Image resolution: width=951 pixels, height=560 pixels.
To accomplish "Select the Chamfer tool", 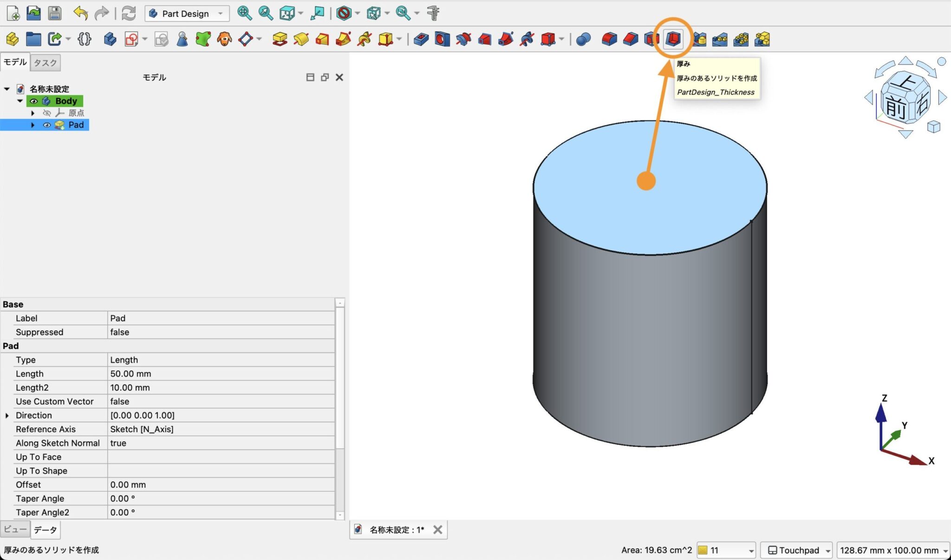I will (630, 39).
